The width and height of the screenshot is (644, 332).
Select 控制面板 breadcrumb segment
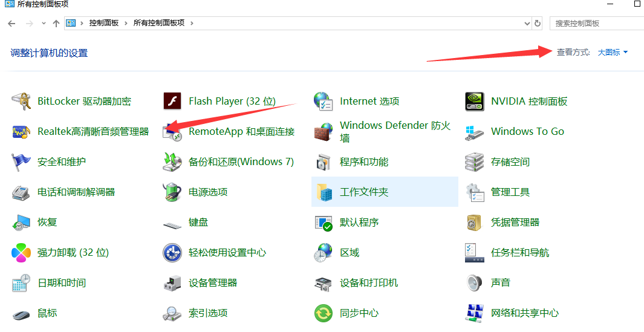105,23
